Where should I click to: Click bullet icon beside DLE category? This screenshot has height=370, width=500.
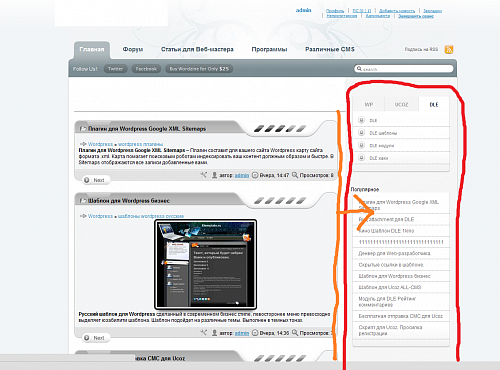(x=361, y=120)
